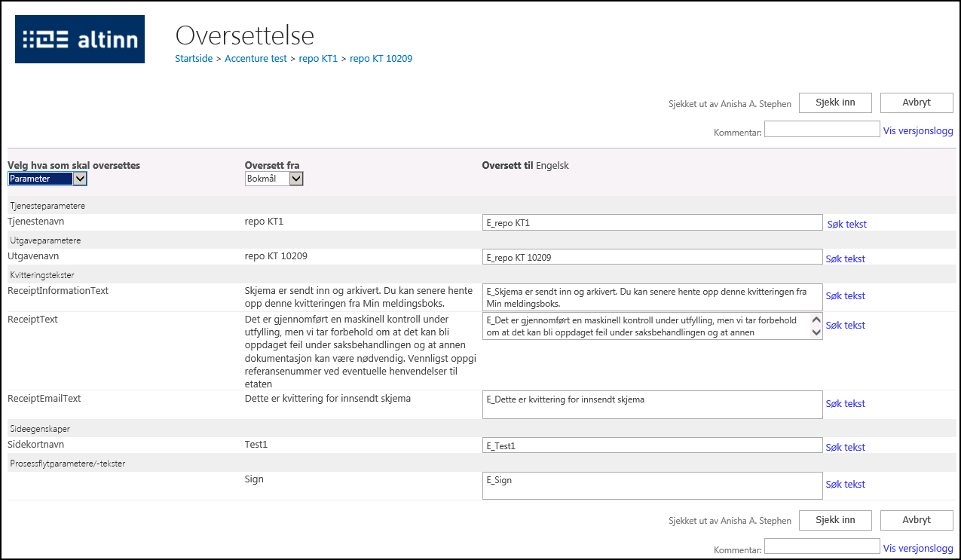Open the Bokmål language dropdown

(x=274, y=179)
